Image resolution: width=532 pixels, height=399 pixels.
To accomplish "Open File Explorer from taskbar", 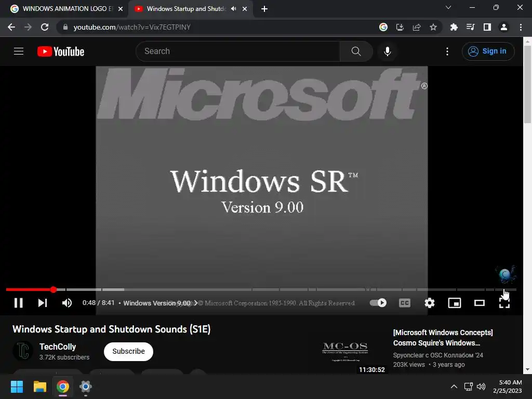I will [39, 387].
